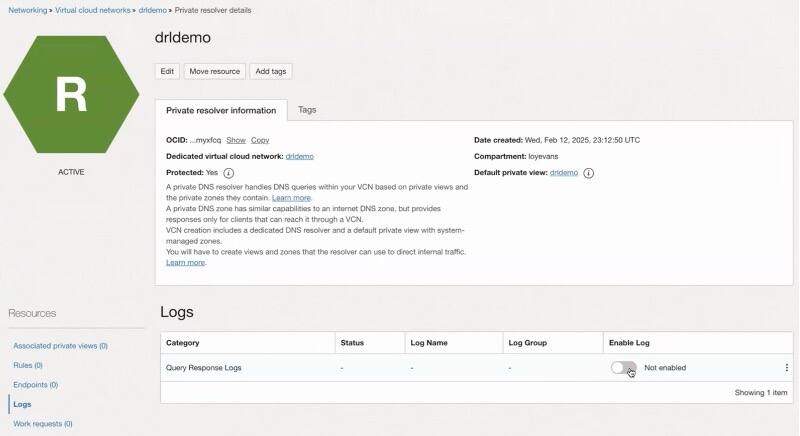The width and height of the screenshot is (800, 436).
Task: Copy the OCID value
Action: click(x=260, y=140)
